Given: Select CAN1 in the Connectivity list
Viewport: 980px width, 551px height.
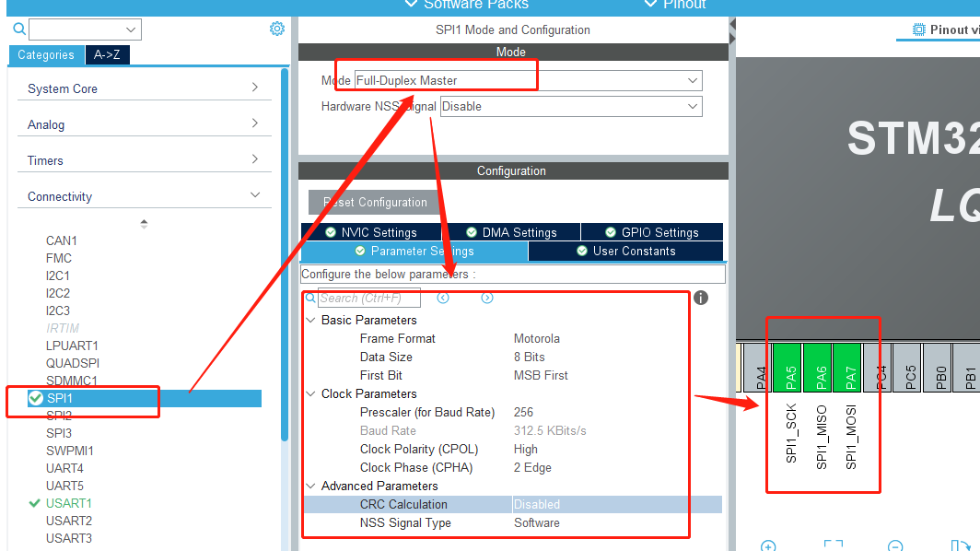Looking at the screenshot, I should [61, 240].
